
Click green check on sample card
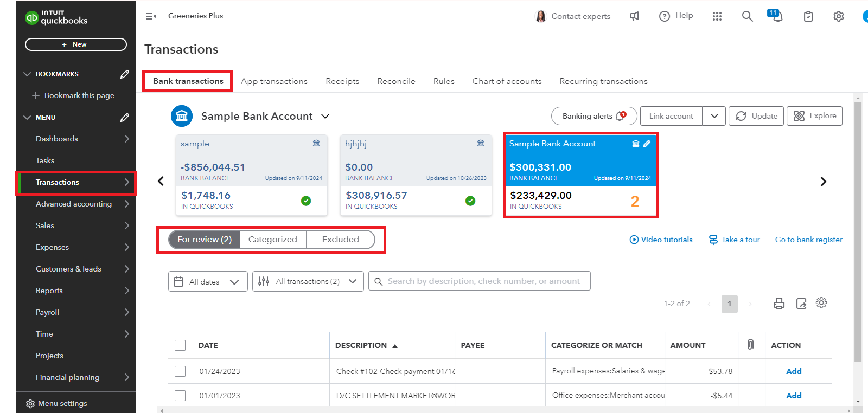tap(306, 201)
